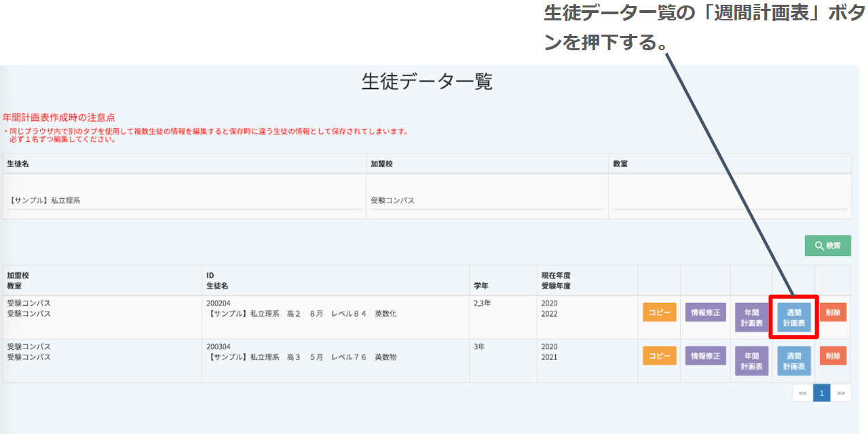Click the 検索 search button

tap(827, 246)
